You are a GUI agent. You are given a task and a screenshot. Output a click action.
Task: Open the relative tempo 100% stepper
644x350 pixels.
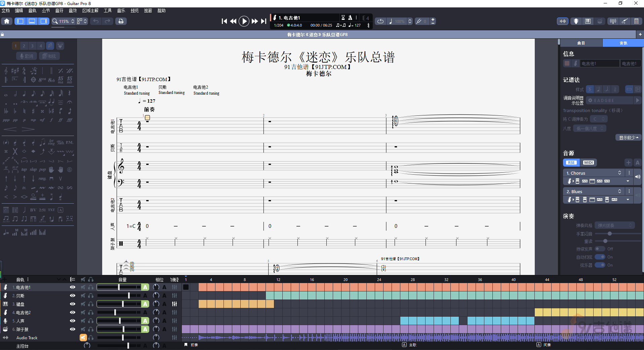410,21
